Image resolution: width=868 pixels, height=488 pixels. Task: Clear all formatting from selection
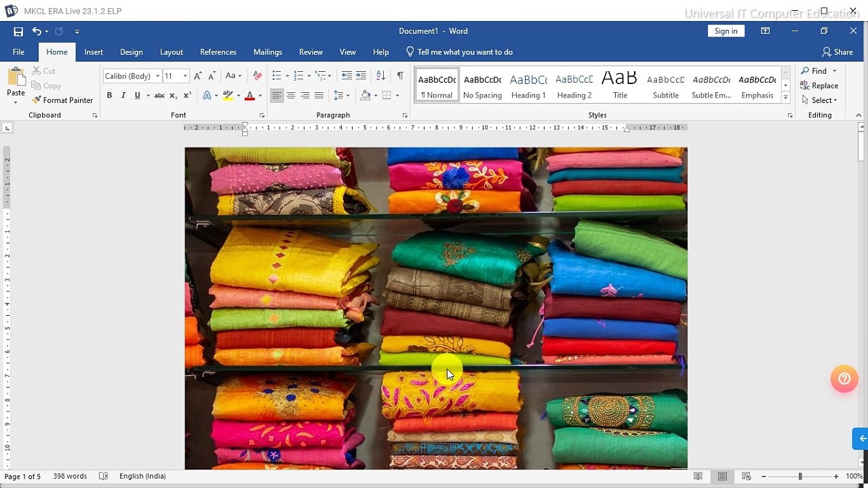pyautogui.click(x=257, y=76)
